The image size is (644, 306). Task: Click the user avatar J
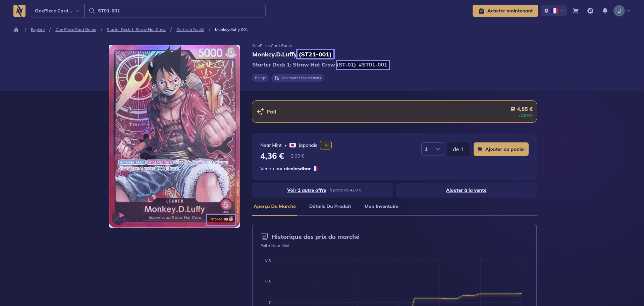coord(619,11)
